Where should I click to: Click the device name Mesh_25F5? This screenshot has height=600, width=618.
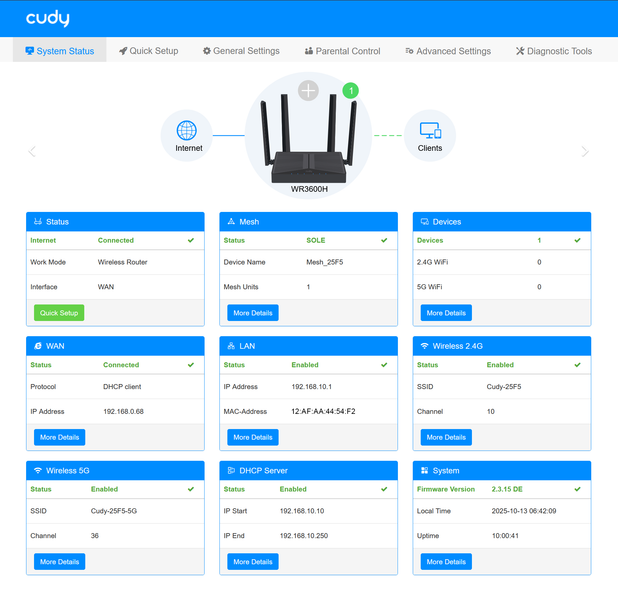coord(325,262)
